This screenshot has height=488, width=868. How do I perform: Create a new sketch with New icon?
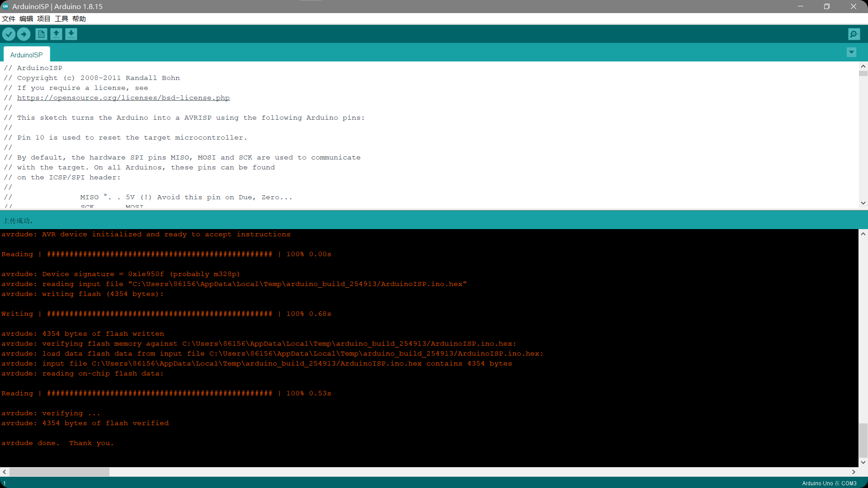[x=41, y=34]
